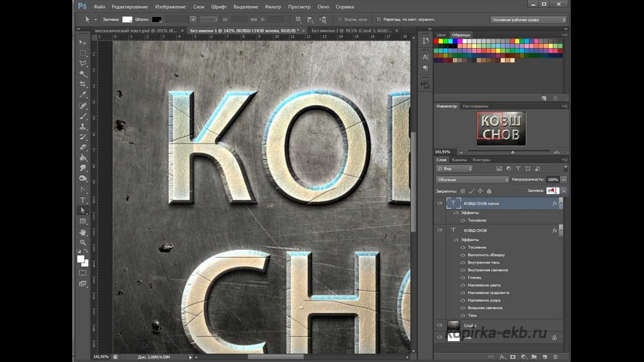Select the Clone Stamp tool
The width and height of the screenshot is (644, 362).
pos(83,127)
